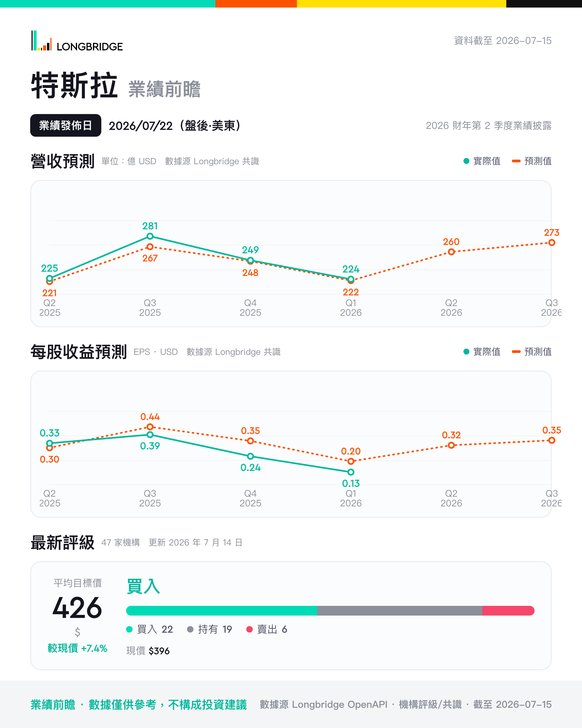The image size is (582, 728).
Task: Select the 260 forecast revenue point for Q2 2026
Action: (x=451, y=252)
